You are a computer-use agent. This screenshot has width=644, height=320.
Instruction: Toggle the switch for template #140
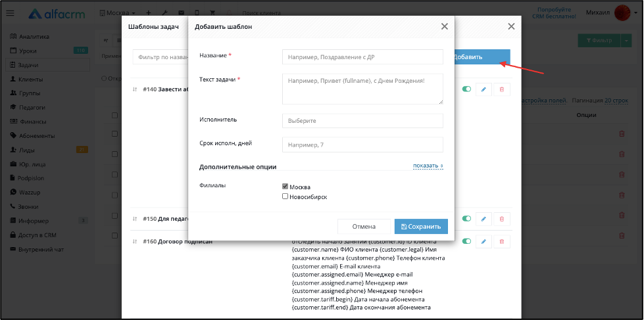tap(466, 89)
